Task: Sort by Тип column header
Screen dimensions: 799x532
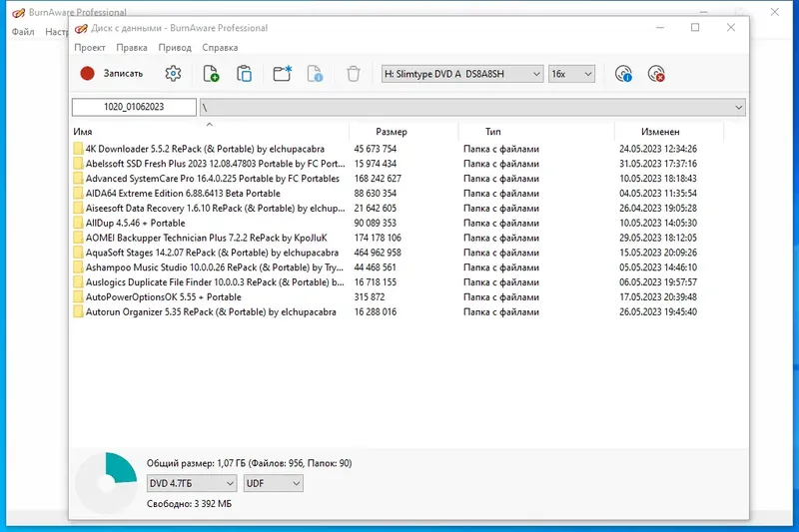Action: [x=536, y=132]
